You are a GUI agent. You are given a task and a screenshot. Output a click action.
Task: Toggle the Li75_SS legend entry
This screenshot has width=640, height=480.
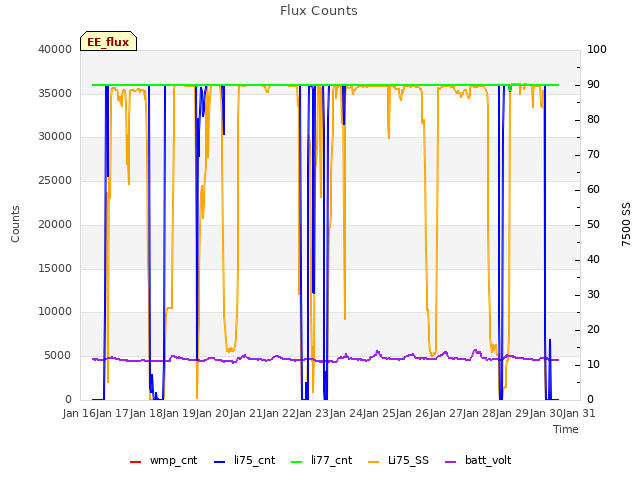[398, 460]
